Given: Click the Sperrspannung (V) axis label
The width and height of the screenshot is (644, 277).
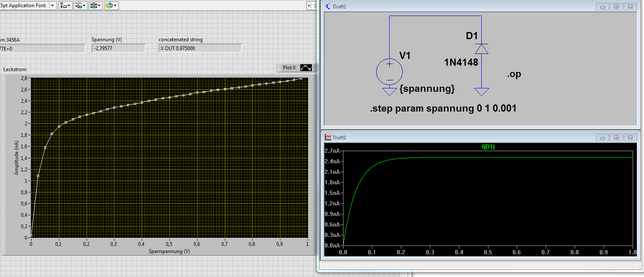Looking at the screenshot, I should (169, 251).
